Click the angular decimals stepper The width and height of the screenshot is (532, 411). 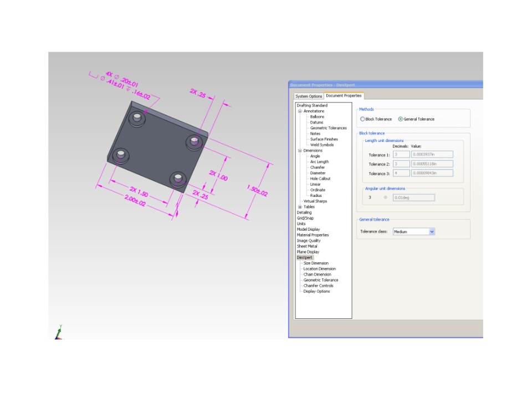click(386, 197)
